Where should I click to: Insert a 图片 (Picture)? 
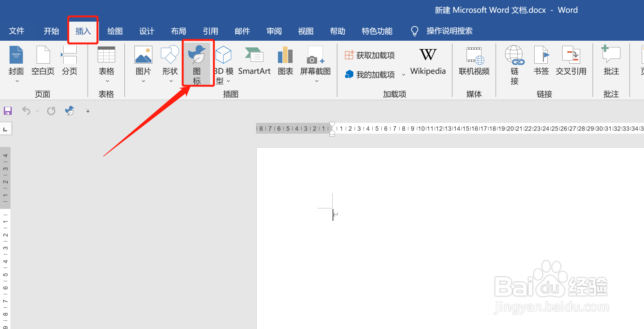(x=143, y=62)
